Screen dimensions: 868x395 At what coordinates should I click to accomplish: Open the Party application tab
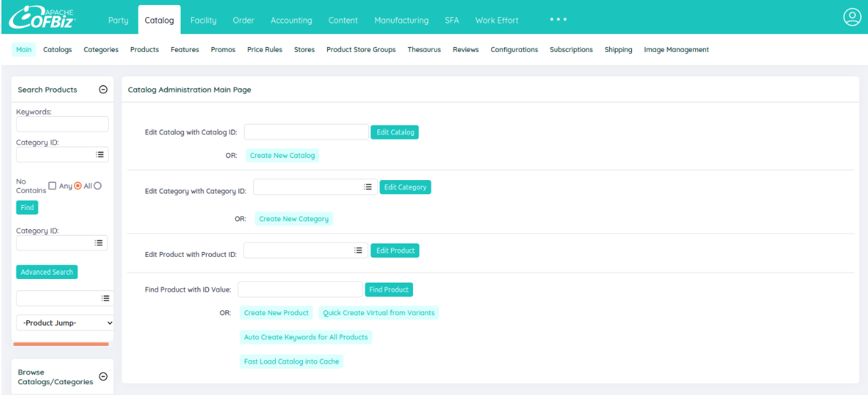[x=118, y=20]
